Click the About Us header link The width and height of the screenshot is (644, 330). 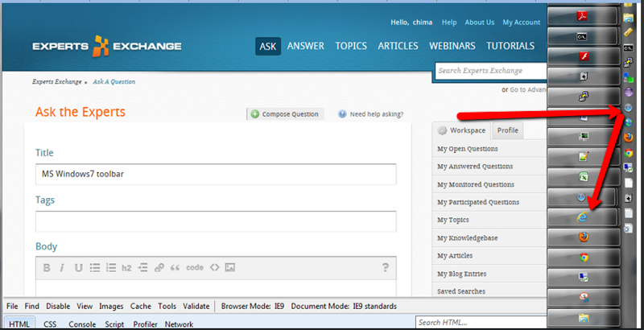pyautogui.click(x=479, y=23)
